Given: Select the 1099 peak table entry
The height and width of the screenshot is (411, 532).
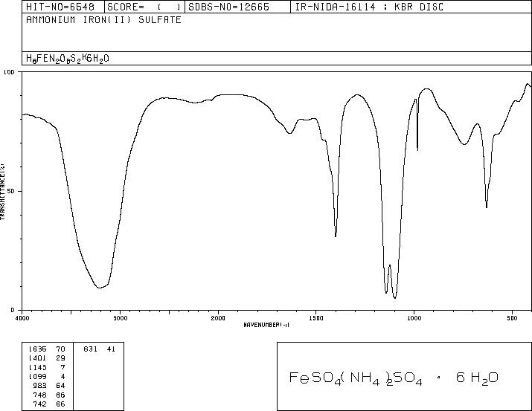Looking at the screenshot, I should tap(47, 376).
